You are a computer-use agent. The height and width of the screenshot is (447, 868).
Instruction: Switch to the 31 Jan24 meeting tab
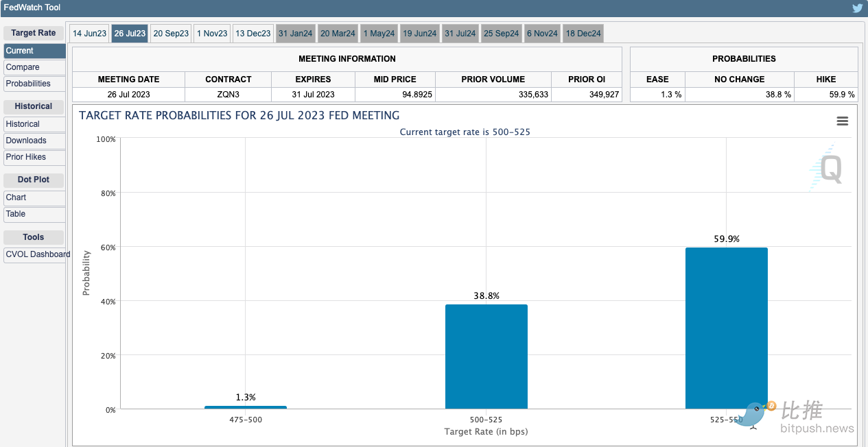click(x=295, y=34)
